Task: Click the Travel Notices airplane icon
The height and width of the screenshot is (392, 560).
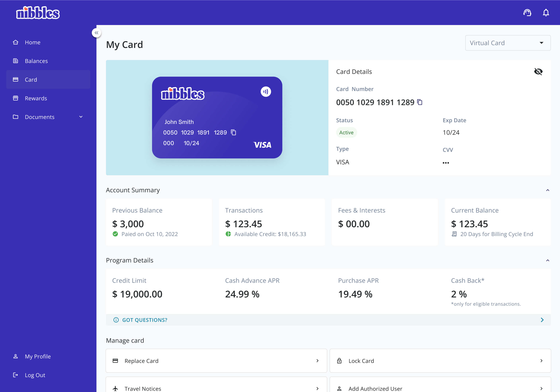Action: tap(115, 388)
